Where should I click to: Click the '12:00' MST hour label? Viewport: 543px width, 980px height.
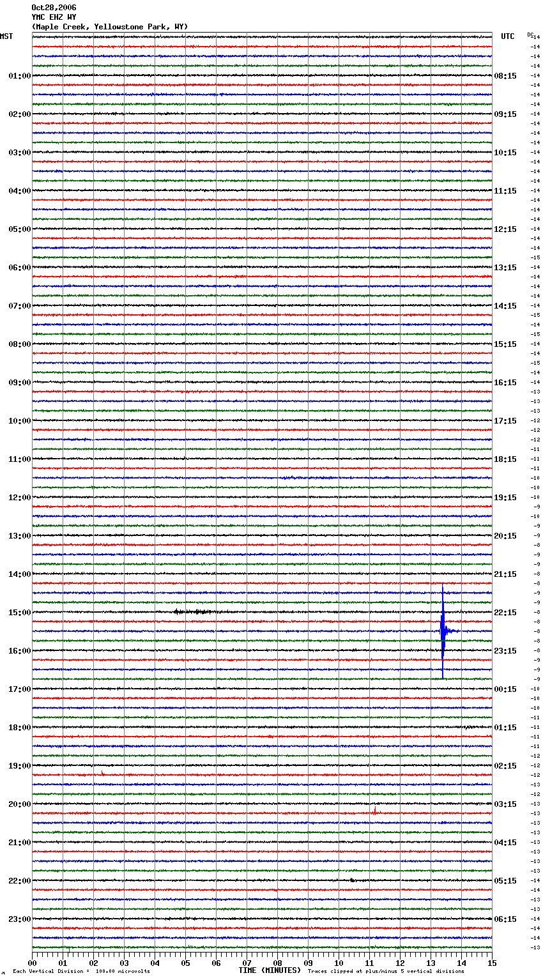[x=20, y=498]
